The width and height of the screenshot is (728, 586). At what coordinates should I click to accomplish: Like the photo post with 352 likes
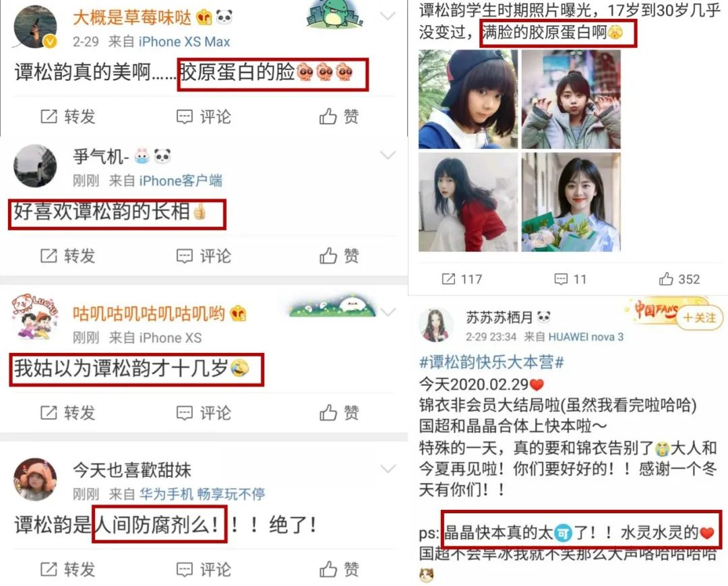coord(679,279)
